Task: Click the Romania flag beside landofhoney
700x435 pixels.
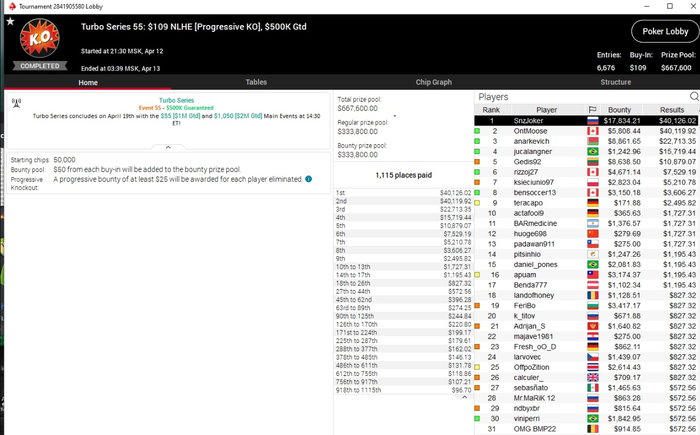Action: (x=592, y=295)
